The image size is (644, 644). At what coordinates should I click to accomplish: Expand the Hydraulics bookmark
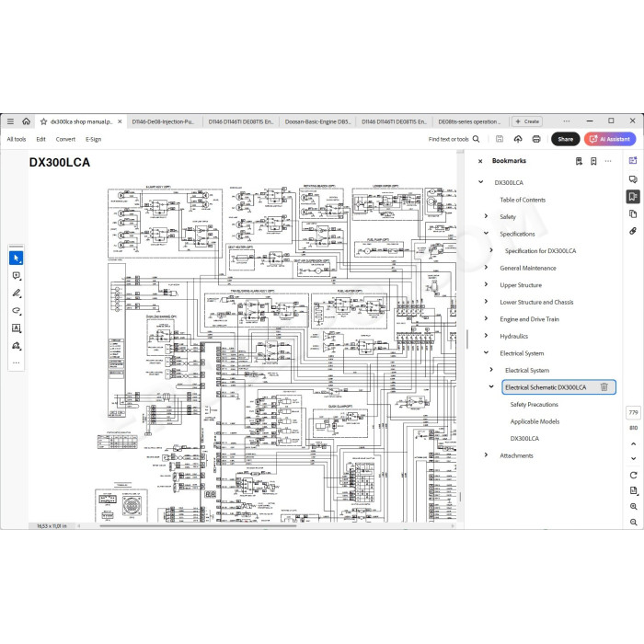coord(487,336)
